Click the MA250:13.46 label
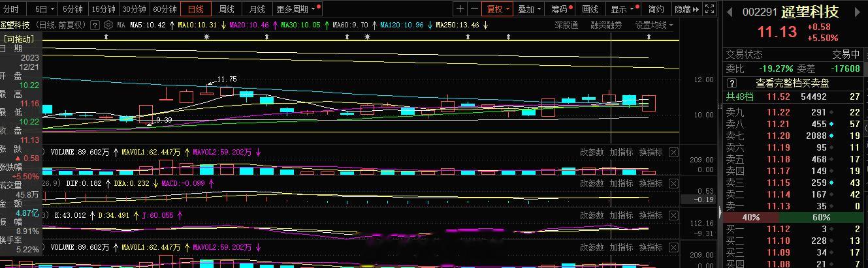868x268 pixels. [457, 25]
